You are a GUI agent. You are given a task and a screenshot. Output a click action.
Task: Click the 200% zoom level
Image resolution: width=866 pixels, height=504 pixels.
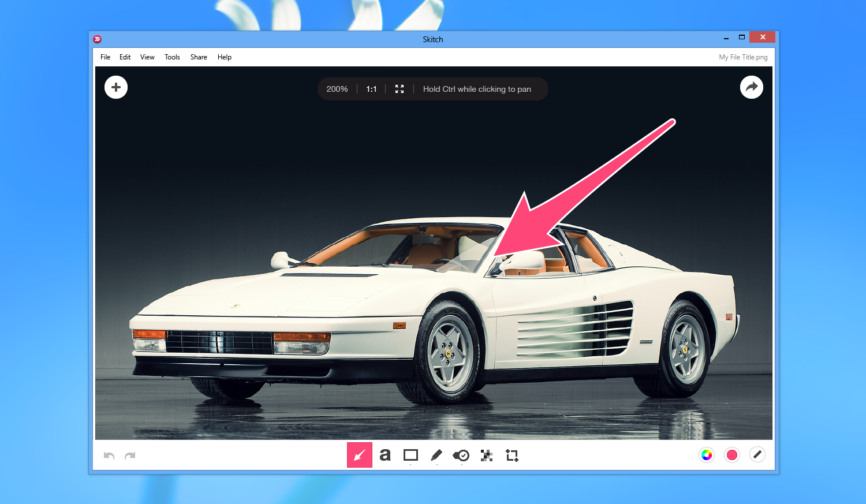click(337, 89)
